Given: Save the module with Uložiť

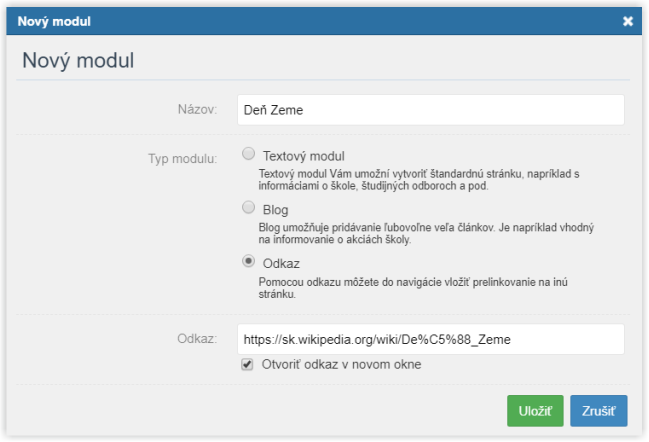Looking at the screenshot, I should [535, 411].
